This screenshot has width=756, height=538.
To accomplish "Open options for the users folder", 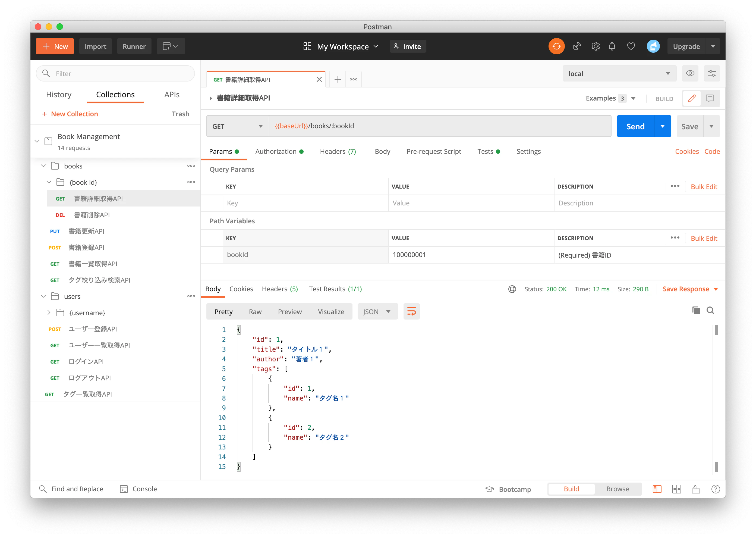I will point(191,296).
